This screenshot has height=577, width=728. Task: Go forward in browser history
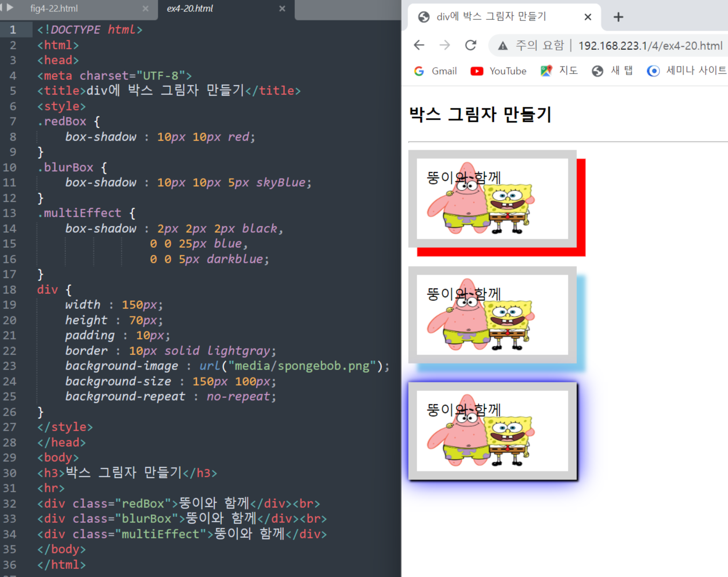pos(445,45)
